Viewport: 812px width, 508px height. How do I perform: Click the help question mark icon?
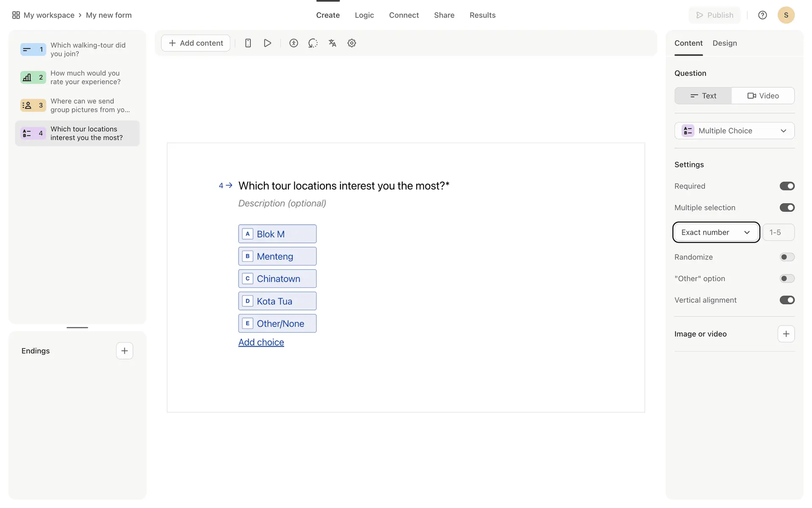pyautogui.click(x=762, y=15)
